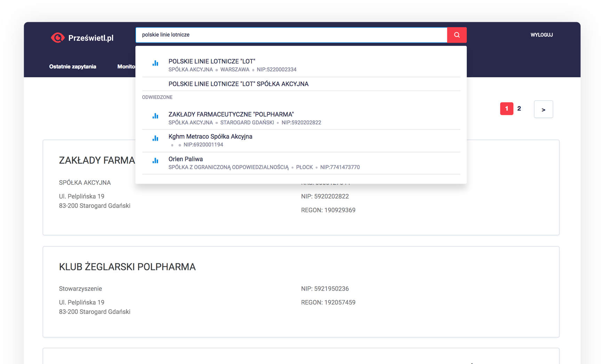604x364 pixels.
Task: Open Ostatnie zapytania tab
Action: pos(73,66)
